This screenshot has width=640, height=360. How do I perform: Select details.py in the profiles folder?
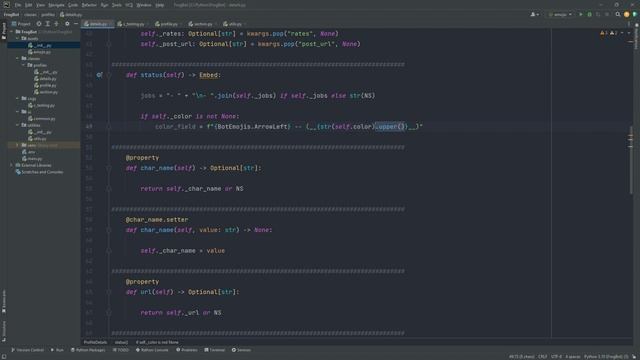(x=45, y=78)
